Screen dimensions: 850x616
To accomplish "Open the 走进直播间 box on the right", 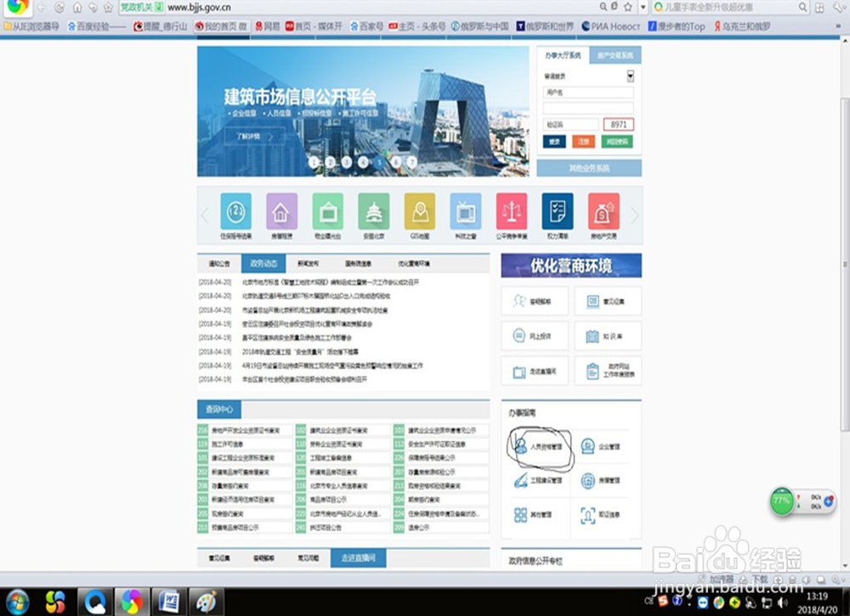I will (x=535, y=371).
